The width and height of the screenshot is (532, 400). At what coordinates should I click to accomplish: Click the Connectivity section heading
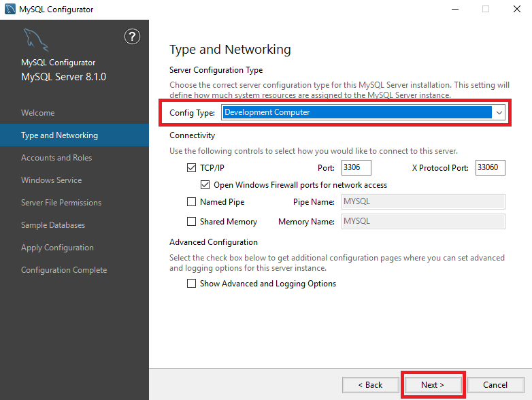coord(192,135)
